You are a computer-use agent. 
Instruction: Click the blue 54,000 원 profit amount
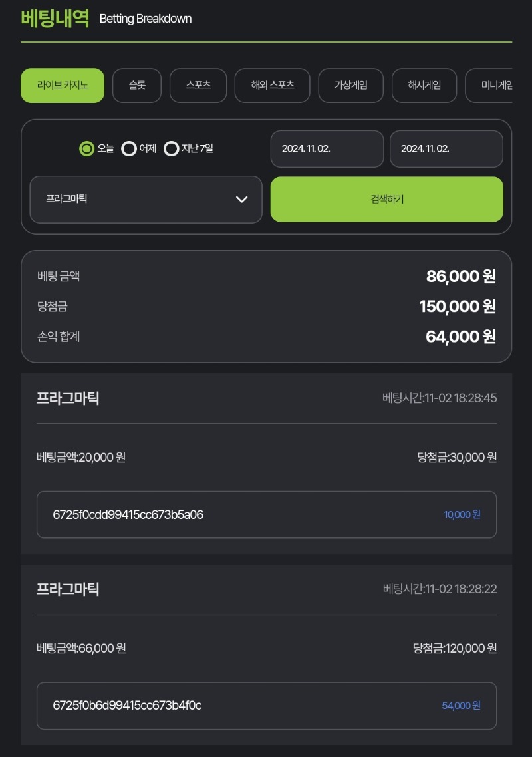point(461,706)
